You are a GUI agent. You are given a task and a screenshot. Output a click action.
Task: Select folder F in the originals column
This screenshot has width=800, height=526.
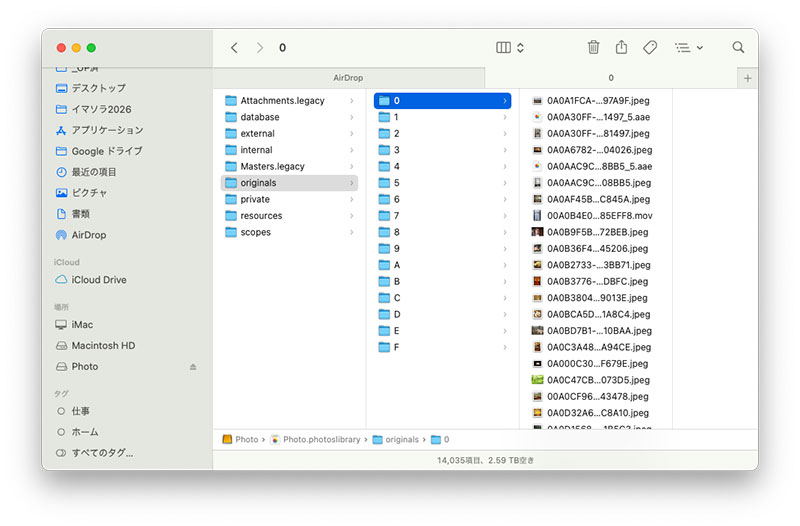click(x=396, y=347)
